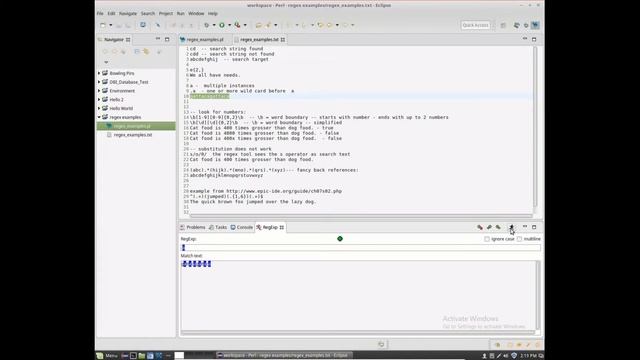Click Link with Editor icon in Navigator
Image resolution: width=640 pixels, height=360 pixels.
pyautogui.click(x=146, y=52)
